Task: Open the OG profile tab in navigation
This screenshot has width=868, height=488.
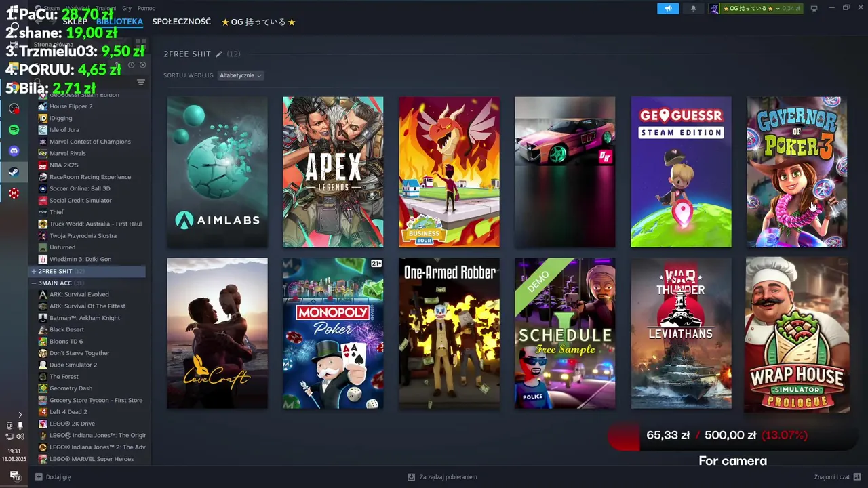Action: coord(258,22)
